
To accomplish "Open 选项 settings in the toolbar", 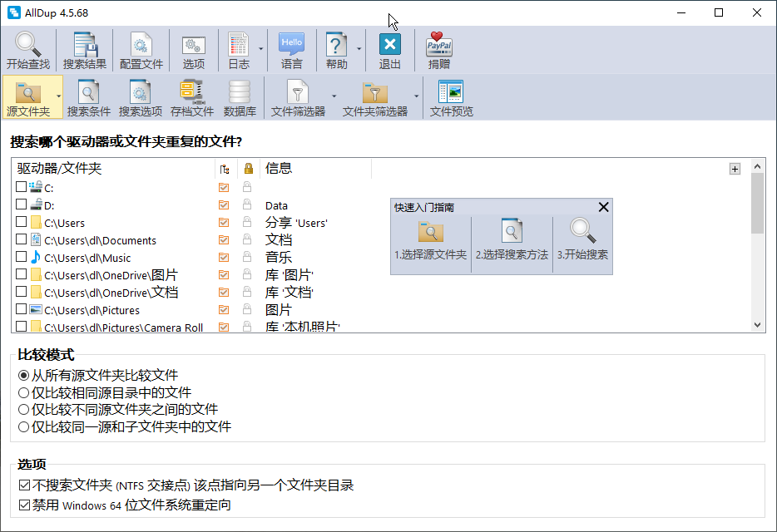I will [193, 50].
